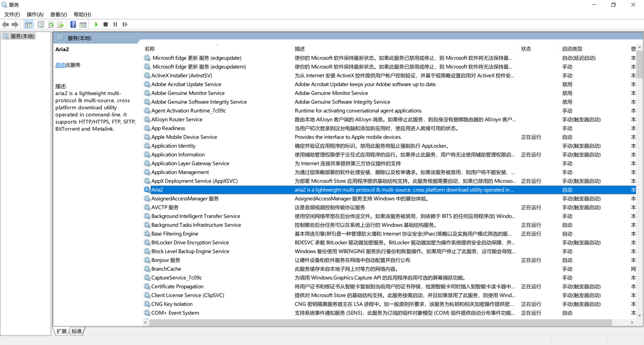The height and width of the screenshot is (345, 644).
Task: Select BitLocker Drive Encryption Service
Action: [190, 243]
